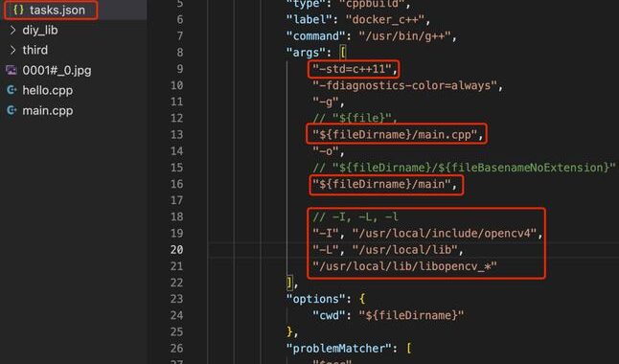Image resolution: width=619 pixels, height=364 pixels.
Task: Click the "-fdiagnostics-color=always" string
Action: [404, 85]
